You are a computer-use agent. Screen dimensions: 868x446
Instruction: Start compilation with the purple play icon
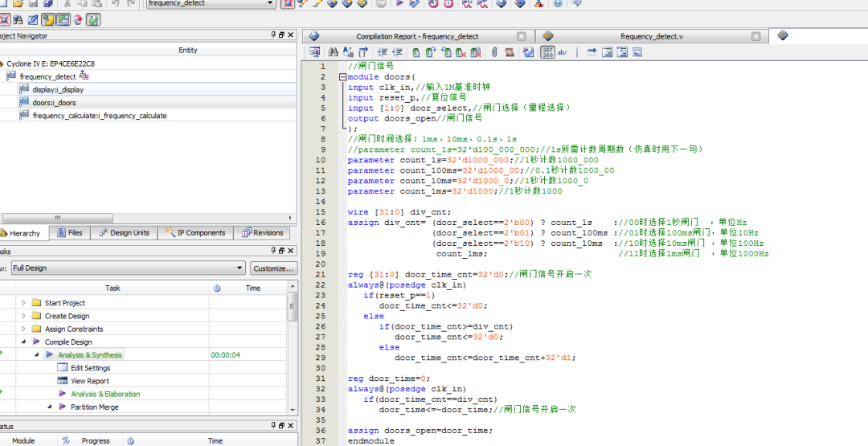[399, 4]
